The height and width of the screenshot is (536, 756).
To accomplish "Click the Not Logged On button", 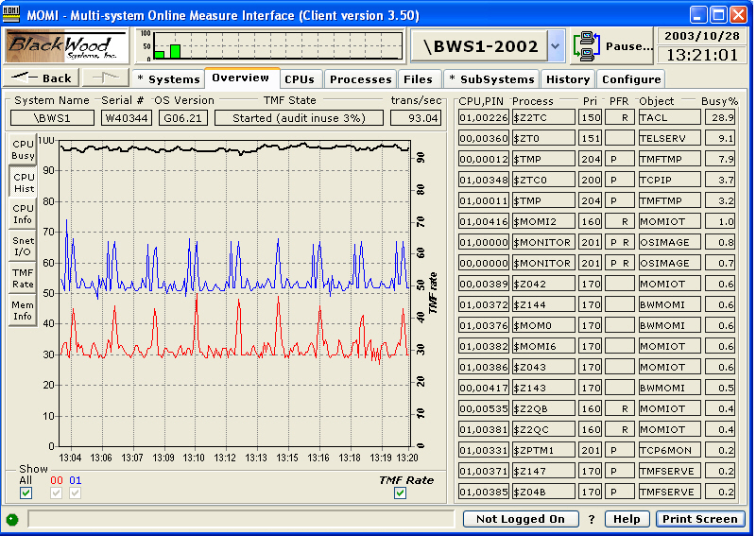I will (x=521, y=519).
